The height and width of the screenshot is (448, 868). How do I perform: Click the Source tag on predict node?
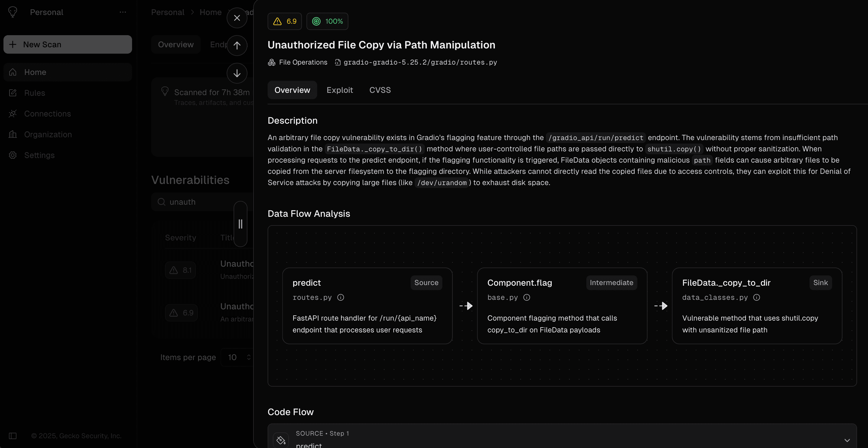(426, 283)
